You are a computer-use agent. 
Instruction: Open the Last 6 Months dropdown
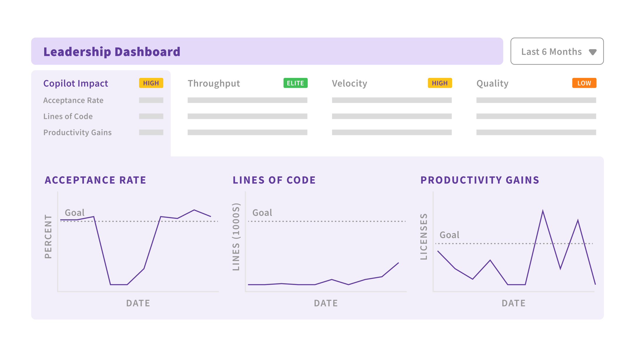[552, 52]
